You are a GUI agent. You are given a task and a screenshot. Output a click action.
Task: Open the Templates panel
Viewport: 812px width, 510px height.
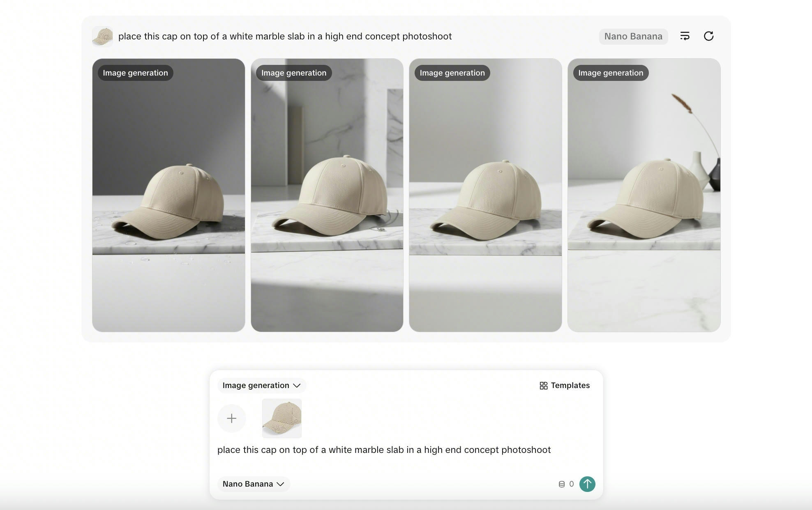coord(565,385)
